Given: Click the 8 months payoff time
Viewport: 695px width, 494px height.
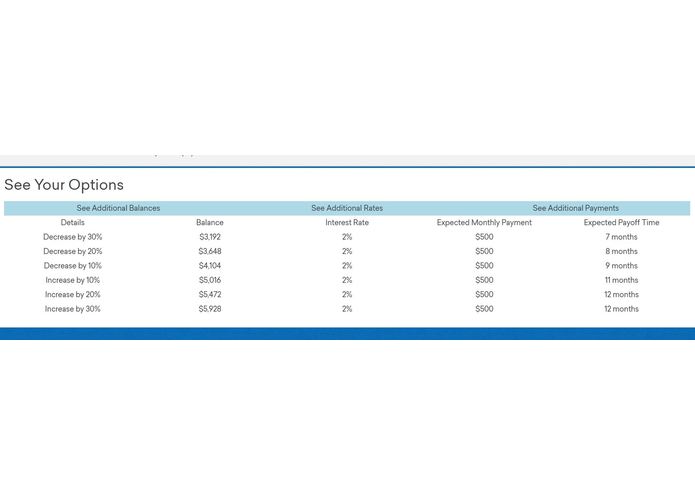Looking at the screenshot, I should point(621,251).
